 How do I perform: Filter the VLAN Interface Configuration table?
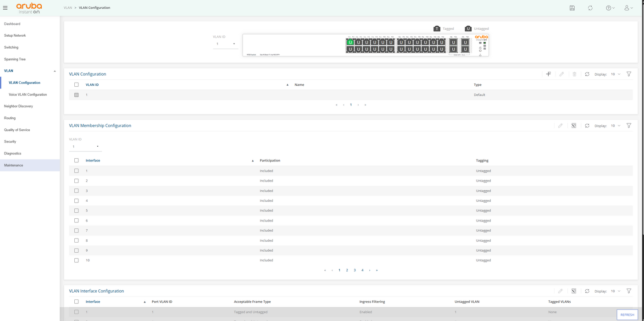(x=629, y=291)
